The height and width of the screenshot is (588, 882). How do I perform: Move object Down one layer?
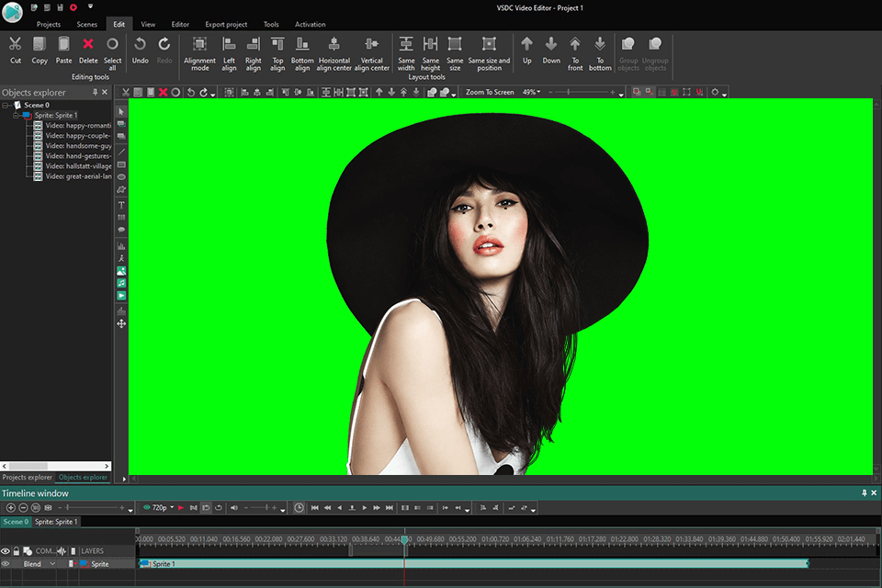pyautogui.click(x=551, y=51)
